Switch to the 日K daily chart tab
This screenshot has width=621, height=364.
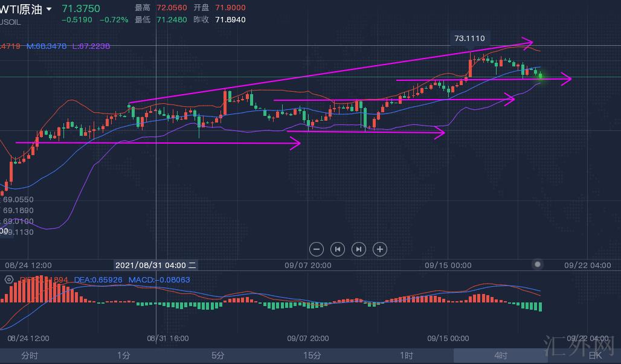[x=594, y=356]
